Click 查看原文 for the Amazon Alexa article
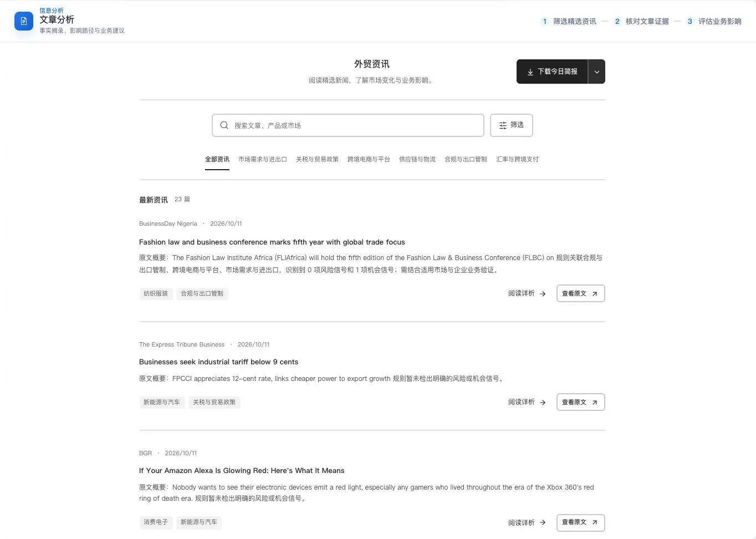 (x=580, y=522)
